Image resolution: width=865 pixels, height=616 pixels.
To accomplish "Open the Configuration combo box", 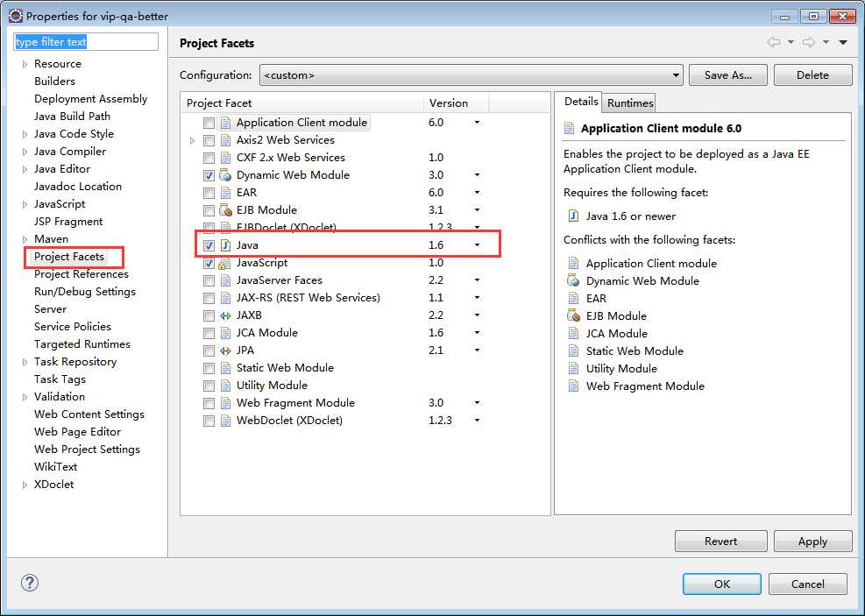I will point(471,75).
